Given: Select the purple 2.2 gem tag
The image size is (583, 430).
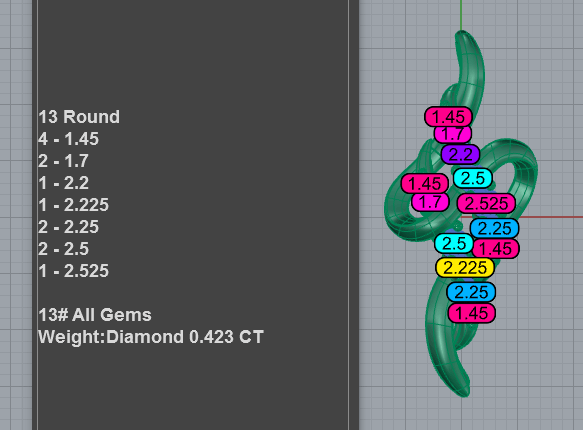Looking at the screenshot, I should (460, 154).
